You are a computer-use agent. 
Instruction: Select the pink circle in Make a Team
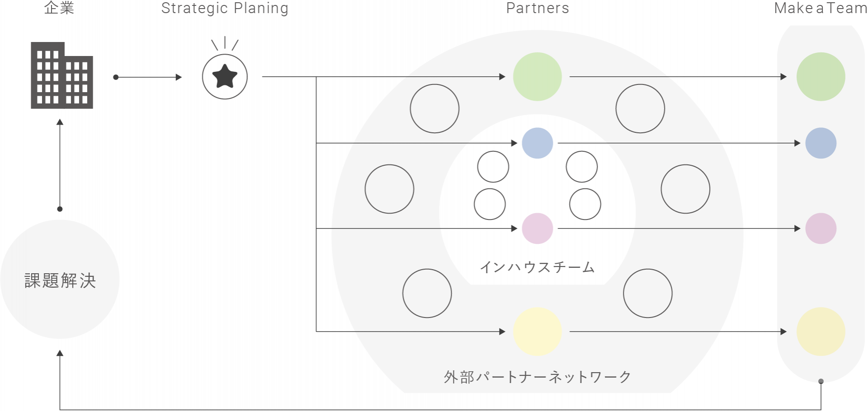pyautogui.click(x=821, y=229)
